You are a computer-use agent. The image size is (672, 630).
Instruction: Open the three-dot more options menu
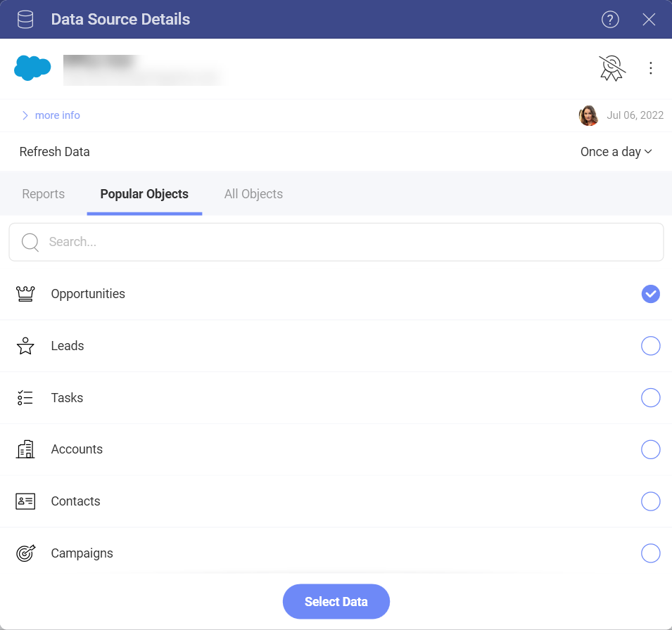[651, 68]
